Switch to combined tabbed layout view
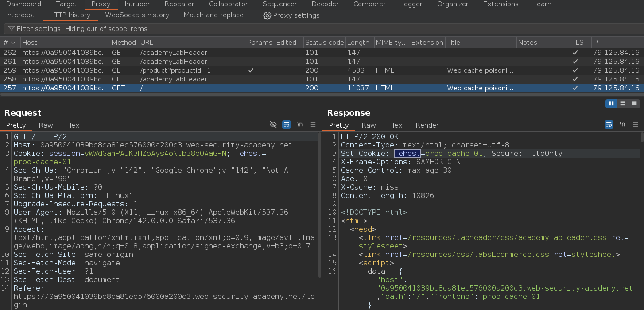 [x=634, y=104]
